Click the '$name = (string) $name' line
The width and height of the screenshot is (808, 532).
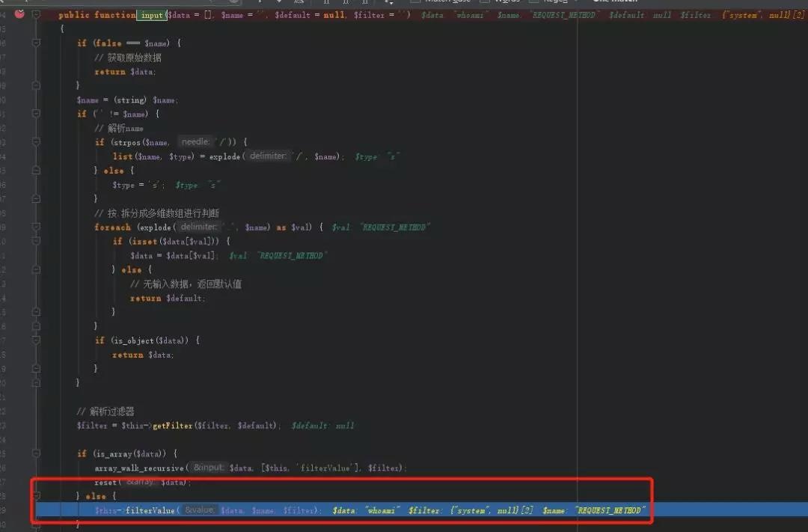(x=127, y=100)
